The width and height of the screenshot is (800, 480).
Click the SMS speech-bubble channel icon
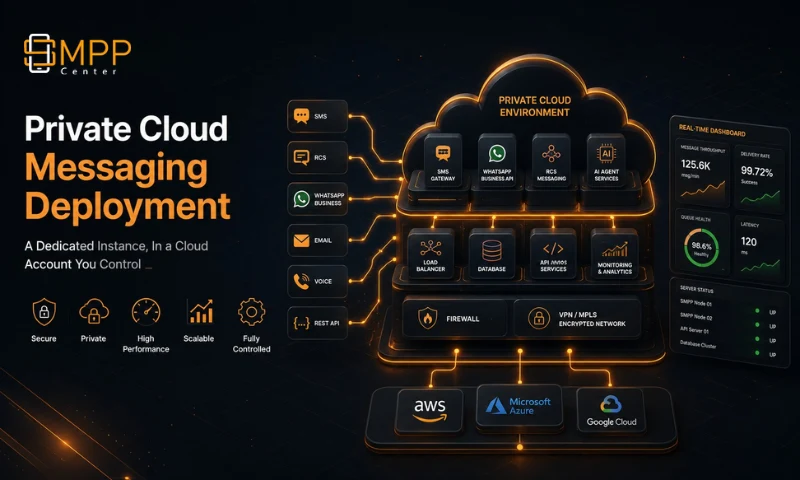click(x=302, y=116)
